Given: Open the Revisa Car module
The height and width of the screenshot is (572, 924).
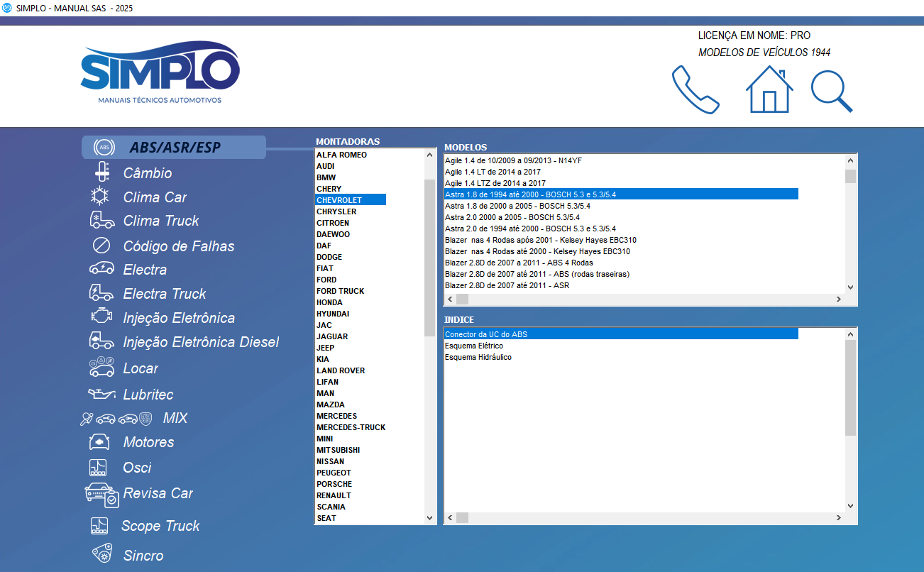Looking at the screenshot, I should (103, 493).
